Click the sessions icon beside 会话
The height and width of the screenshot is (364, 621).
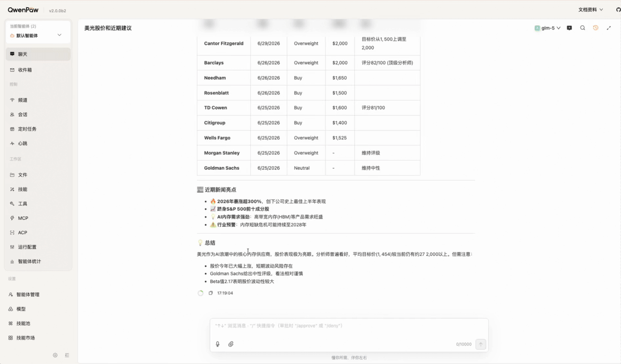(12, 115)
